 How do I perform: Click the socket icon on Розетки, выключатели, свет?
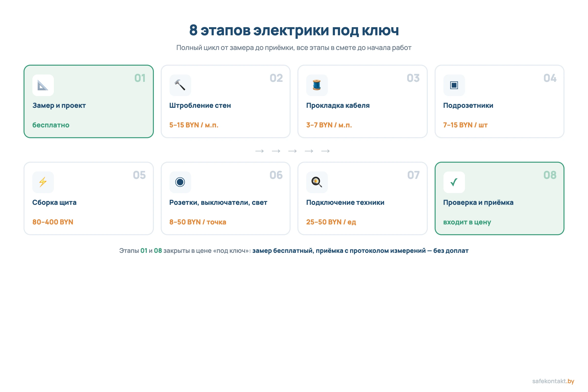(180, 182)
